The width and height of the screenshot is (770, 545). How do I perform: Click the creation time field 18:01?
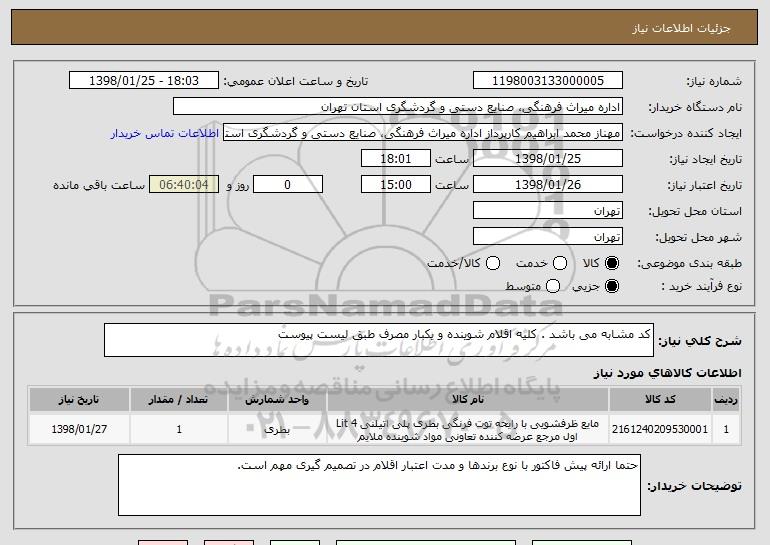point(396,159)
